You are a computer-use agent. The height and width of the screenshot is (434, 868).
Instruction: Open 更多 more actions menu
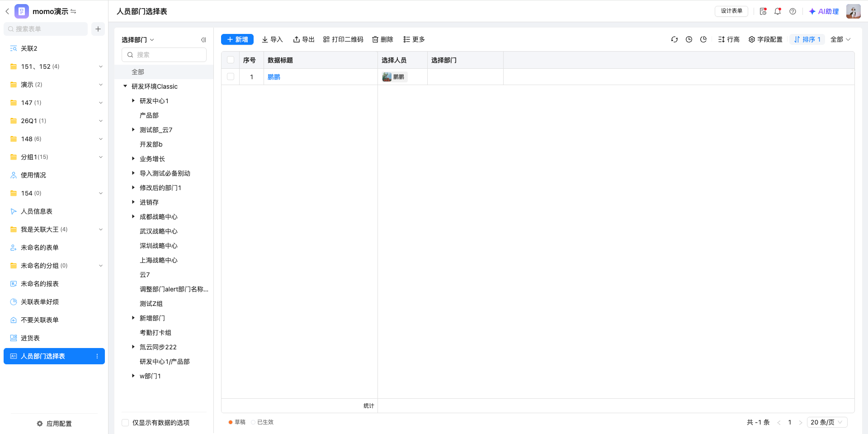[414, 39]
